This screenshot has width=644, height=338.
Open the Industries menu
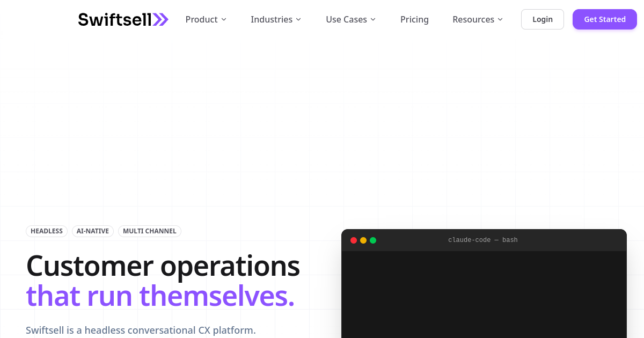[x=276, y=19]
